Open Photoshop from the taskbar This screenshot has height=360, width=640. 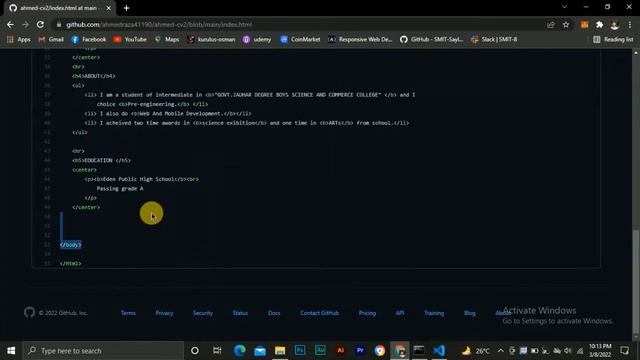click(x=300, y=351)
